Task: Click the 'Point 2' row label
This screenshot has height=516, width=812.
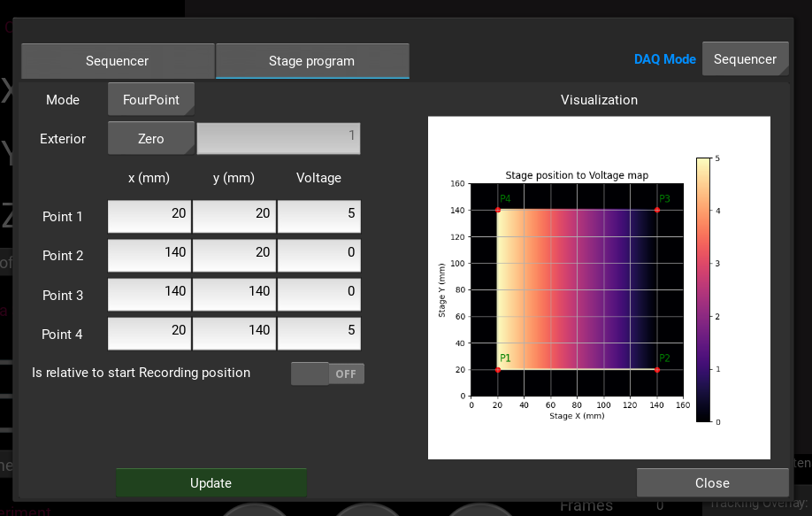Action: (63, 256)
